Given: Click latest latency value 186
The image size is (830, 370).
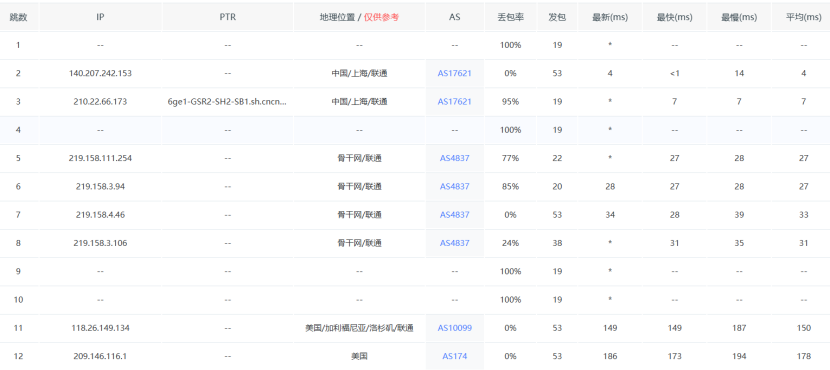Looking at the screenshot, I should [x=610, y=356].
